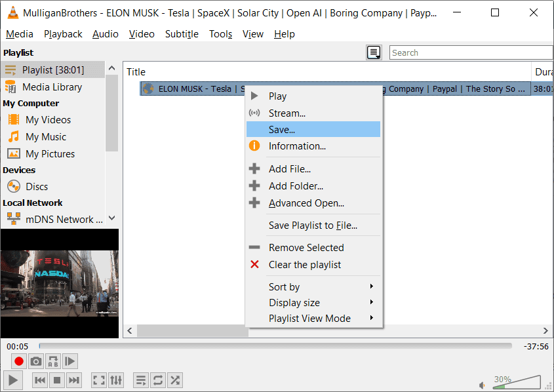Choose Stream... from context menu
The width and height of the screenshot is (554, 392).
[313, 113]
